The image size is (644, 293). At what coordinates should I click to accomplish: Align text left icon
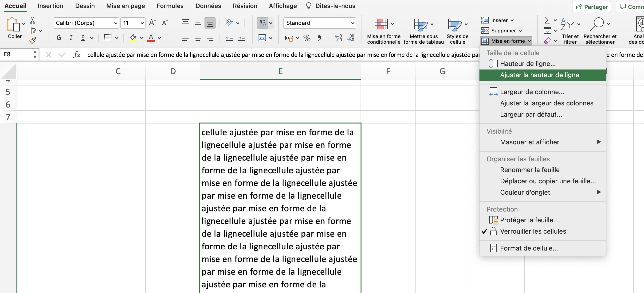coord(185,38)
